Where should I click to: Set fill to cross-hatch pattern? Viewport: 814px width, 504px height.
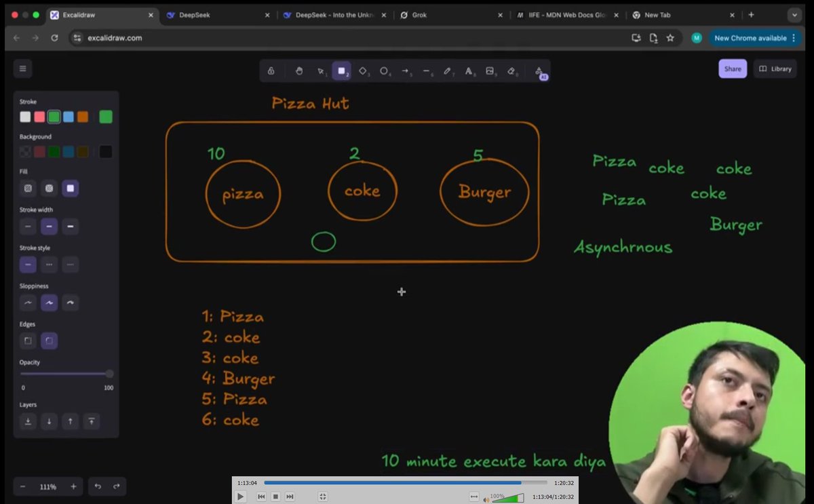click(x=49, y=188)
